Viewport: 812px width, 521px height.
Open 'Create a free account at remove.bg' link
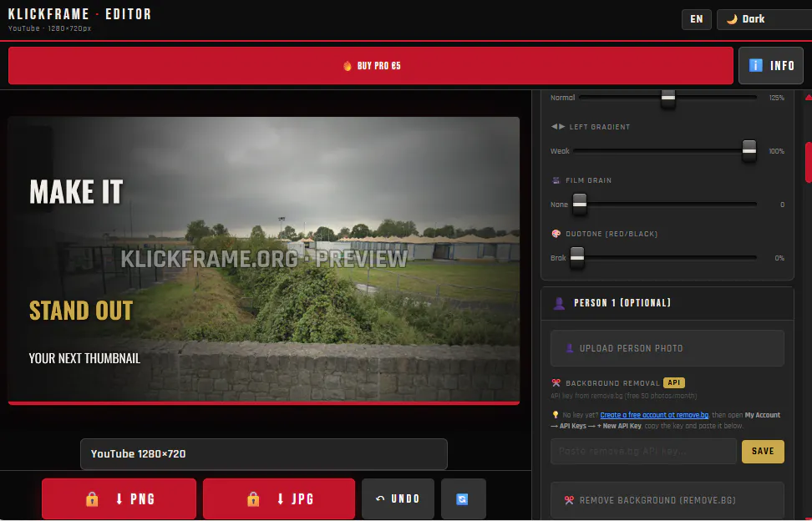(654, 415)
